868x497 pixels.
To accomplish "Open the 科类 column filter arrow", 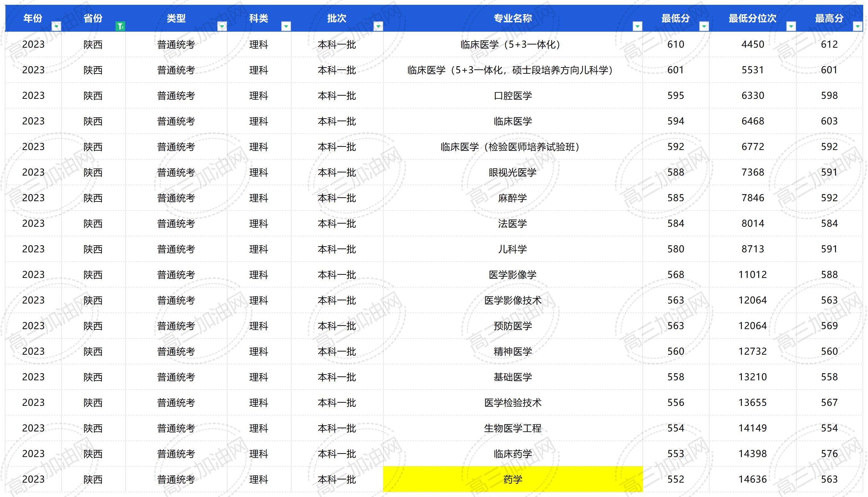I will click(x=286, y=26).
